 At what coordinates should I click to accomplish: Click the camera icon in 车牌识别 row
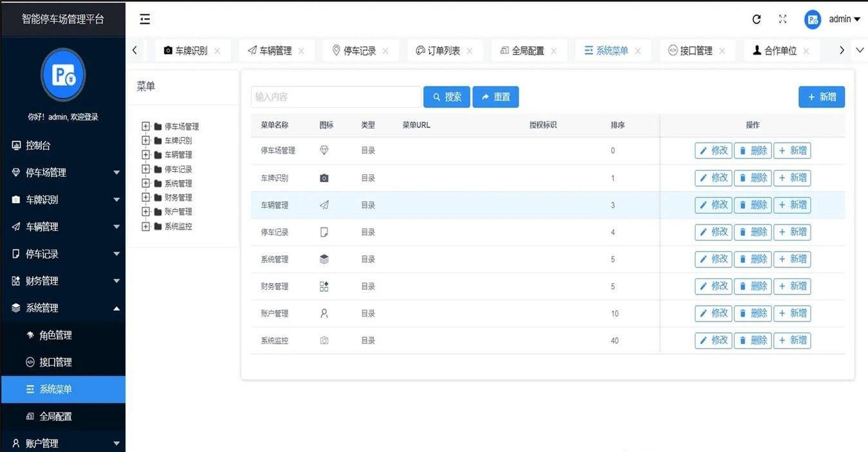click(x=324, y=178)
